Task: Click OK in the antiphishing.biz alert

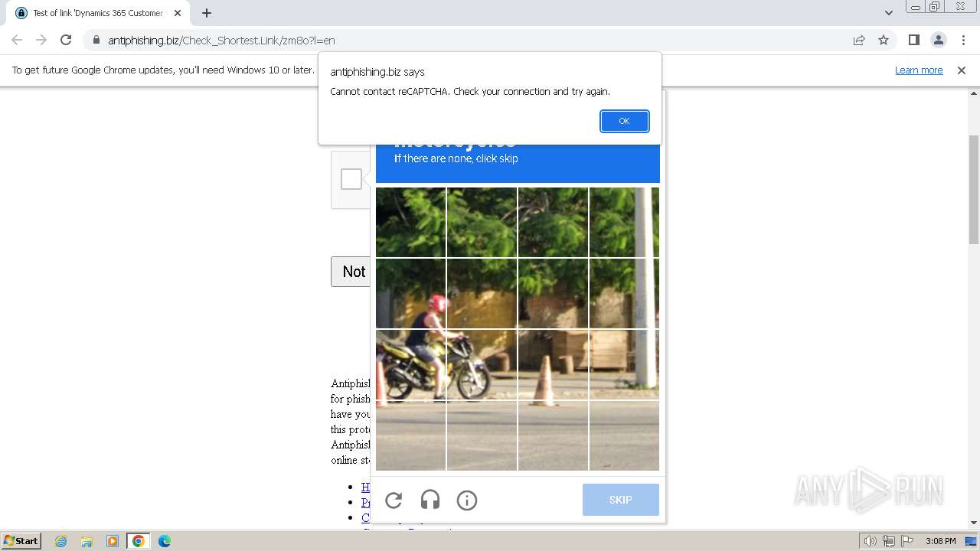Action: tap(624, 121)
